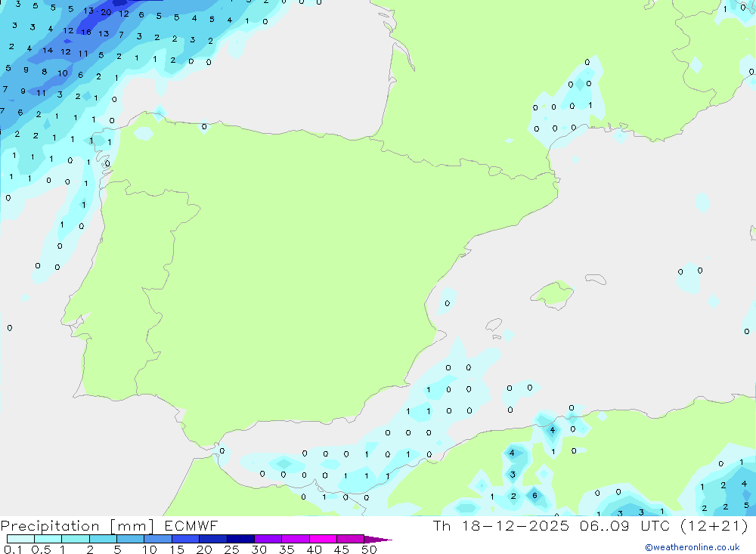This screenshot has height=554, width=756.
Task: Click the '20' precipitation value on the map
Action: (106, 12)
